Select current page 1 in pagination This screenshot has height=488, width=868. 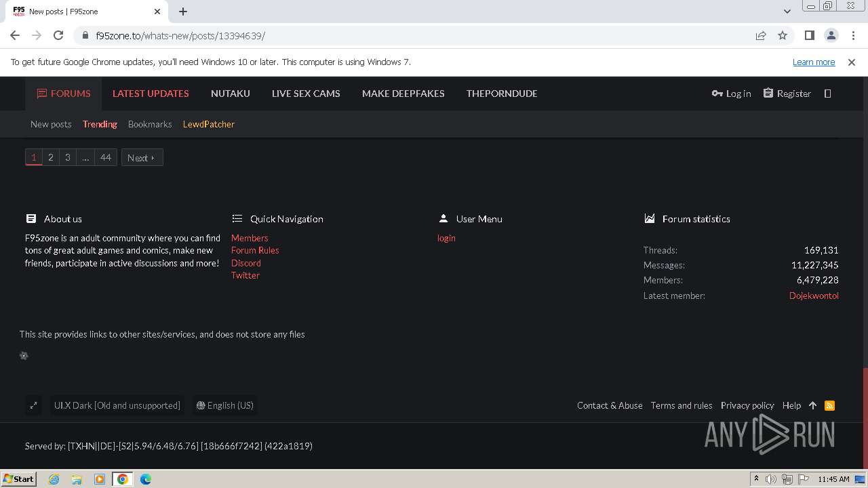[x=33, y=157]
